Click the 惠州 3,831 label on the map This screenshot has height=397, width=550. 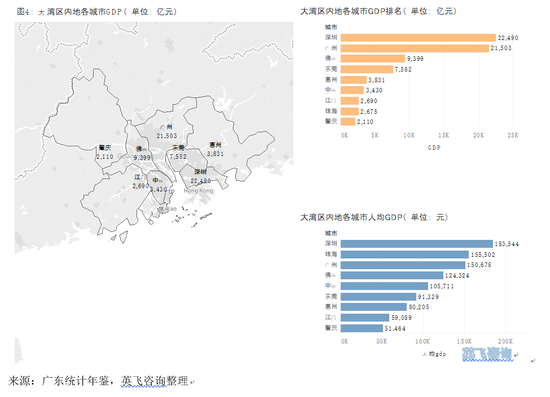(215, 149)
